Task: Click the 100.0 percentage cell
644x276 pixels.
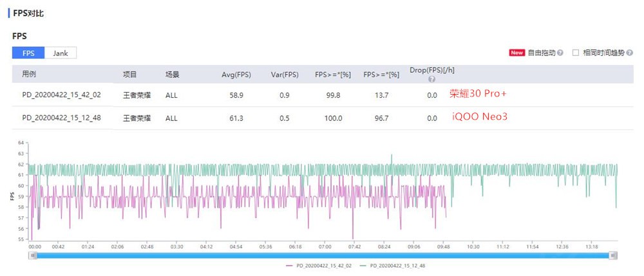Action: tap(333, 118)
